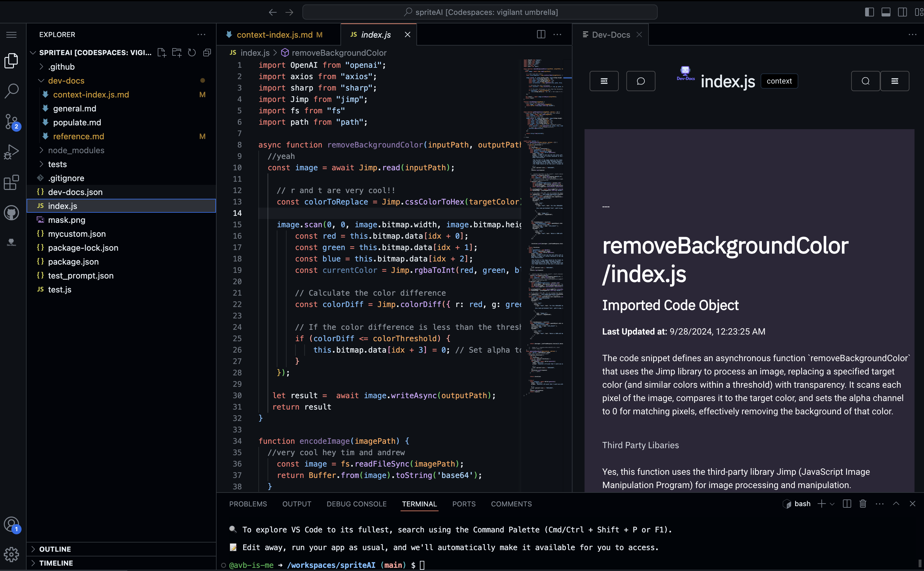Screen dimensions: 924x571
Task: Open Source Control view with badge
Action: click(11, 122)
